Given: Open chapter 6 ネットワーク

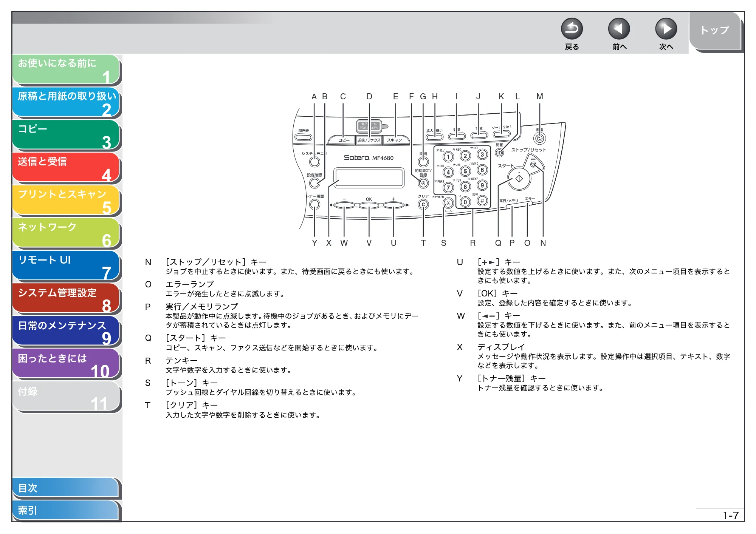Looking at the screenshot, I should (x=66, y=233).
